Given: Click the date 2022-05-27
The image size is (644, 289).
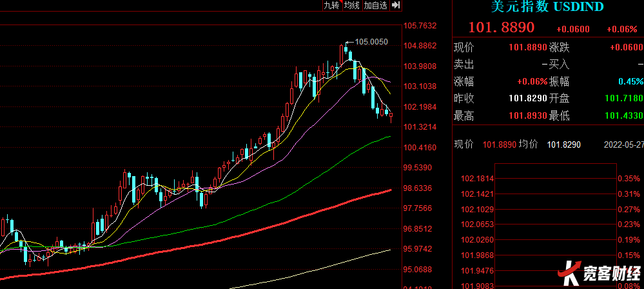Looking at the screenshot, I should click(x=623, y=144).
